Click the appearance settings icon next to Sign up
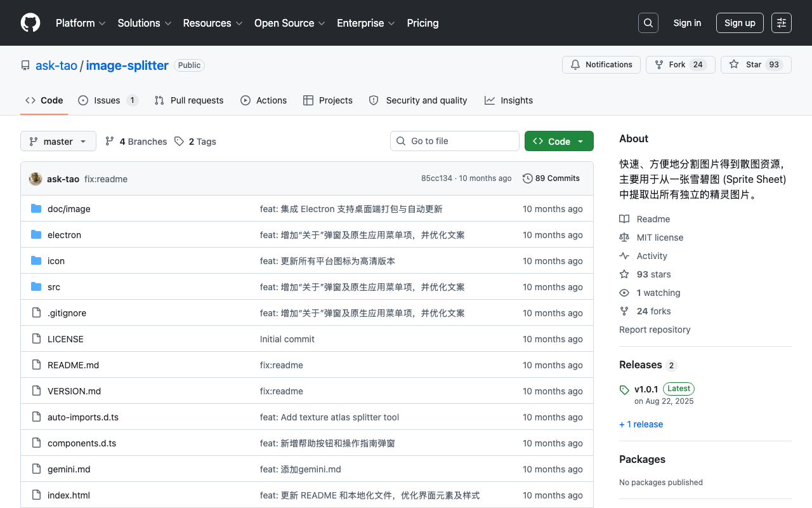Image resolution: width=812 pixels, height=508 pixels. coord(782,23)
